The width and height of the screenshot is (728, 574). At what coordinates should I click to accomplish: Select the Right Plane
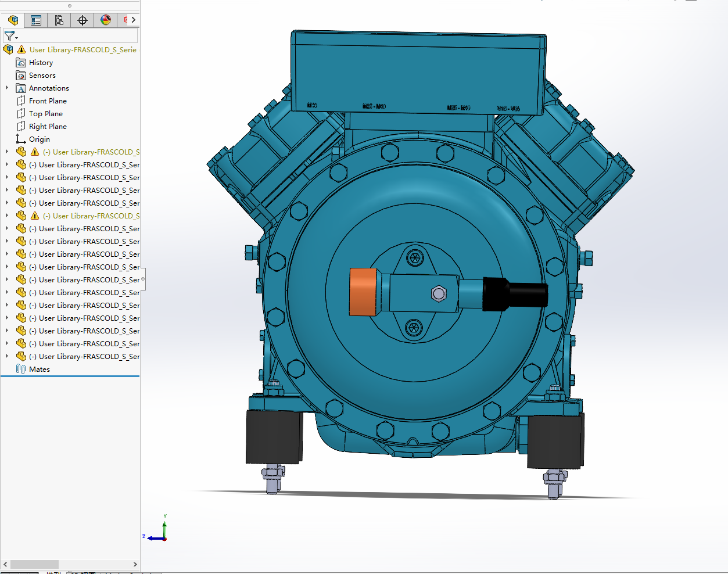click(48, 127)
